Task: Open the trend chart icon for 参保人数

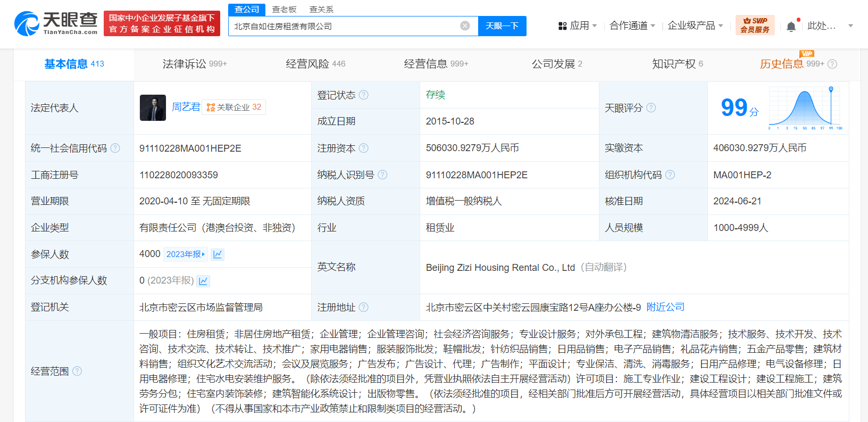Action: click(x=218, y=254)
